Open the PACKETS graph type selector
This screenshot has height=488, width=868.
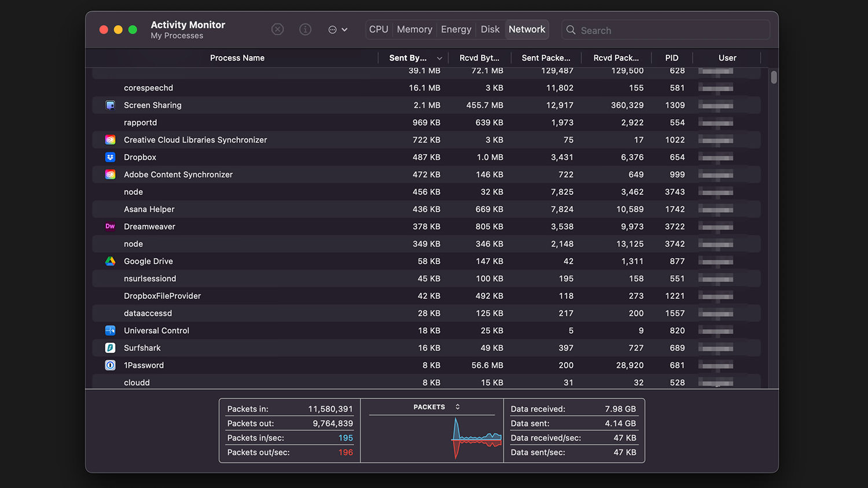437,407
